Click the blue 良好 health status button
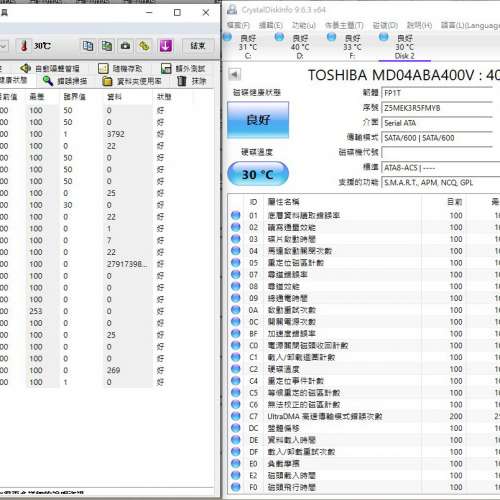 (258, 120)
